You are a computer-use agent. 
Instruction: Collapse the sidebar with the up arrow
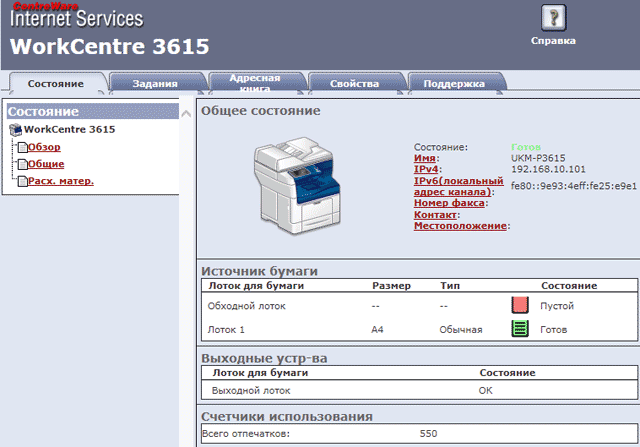click(186, 113)
